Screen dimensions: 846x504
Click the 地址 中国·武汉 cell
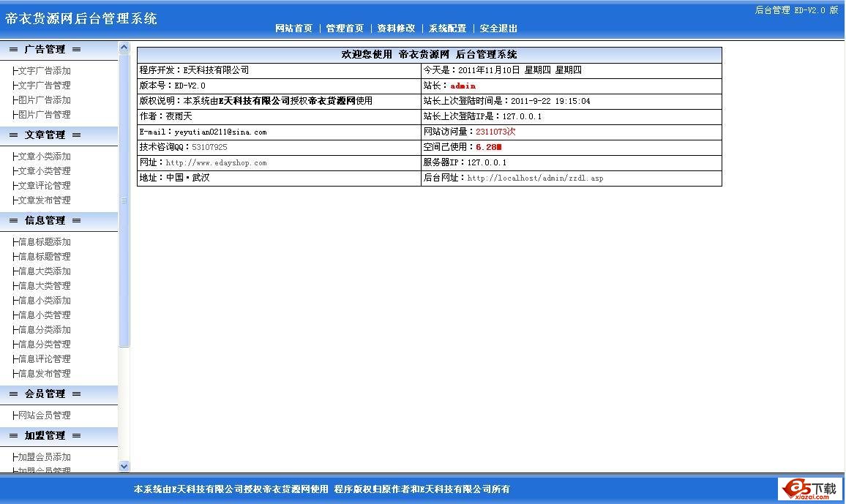click(279, 178)
